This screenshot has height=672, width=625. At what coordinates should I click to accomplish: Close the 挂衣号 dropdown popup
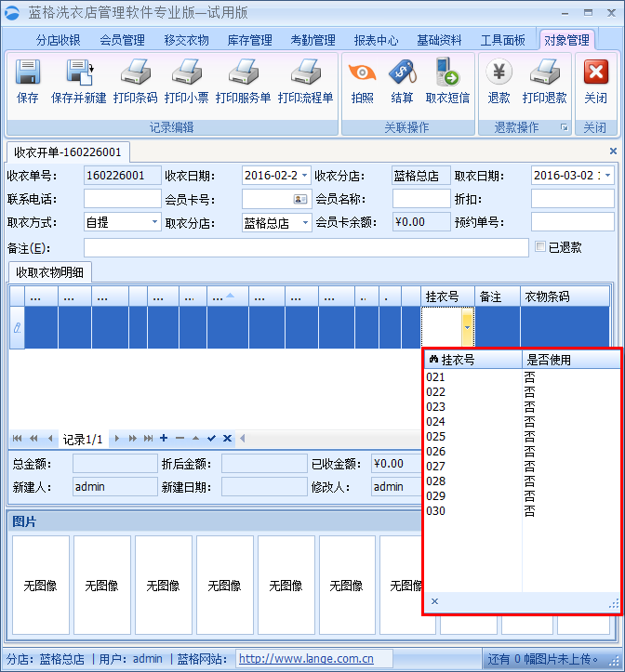coord(434,601)
